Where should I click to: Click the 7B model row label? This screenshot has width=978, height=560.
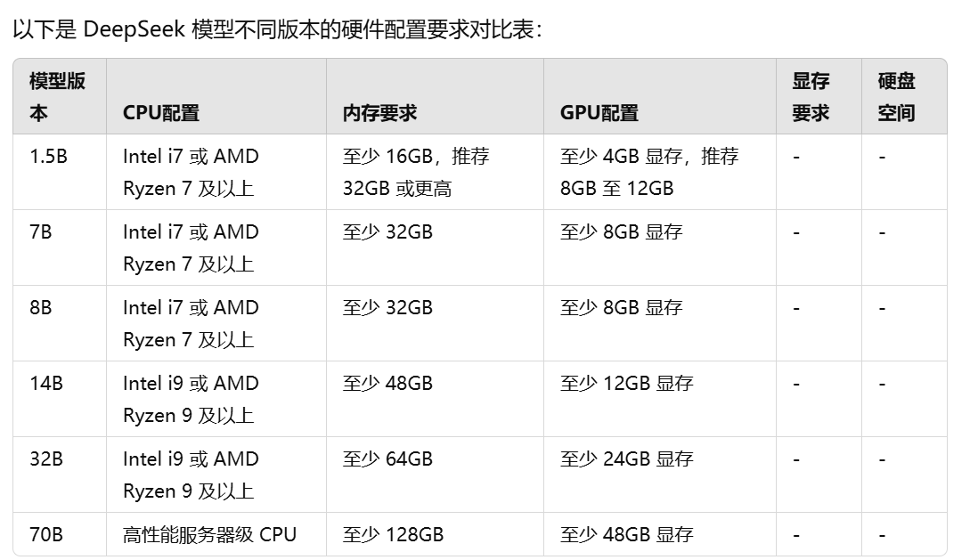60,248
